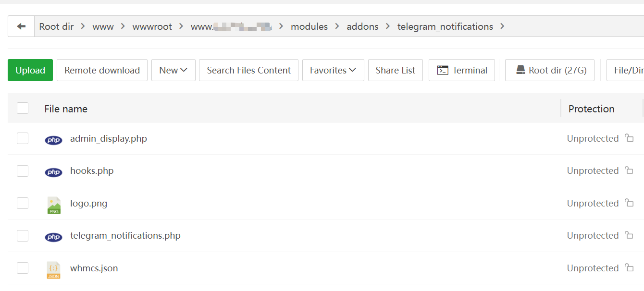This screenshot has height=291, width=644.
Task: Click the lock icon for hooks.php
Action: click(629, 170)
